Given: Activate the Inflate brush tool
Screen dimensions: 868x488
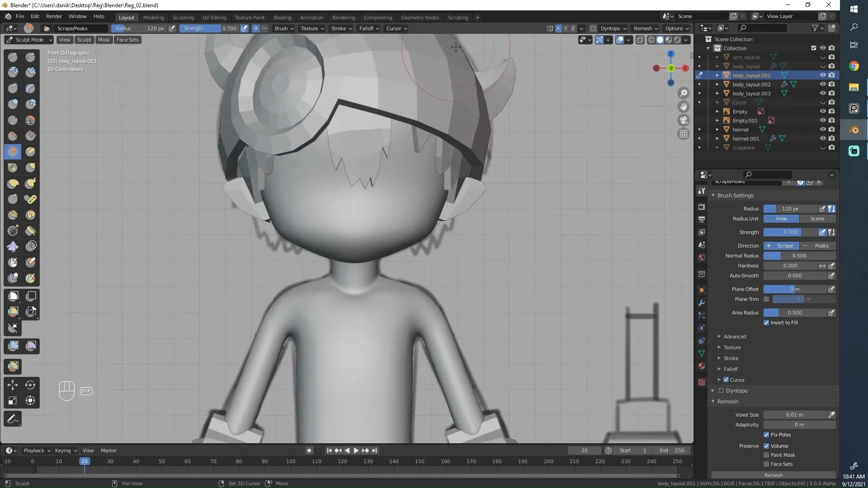Looking at the screenshot, I should (13, 104).
